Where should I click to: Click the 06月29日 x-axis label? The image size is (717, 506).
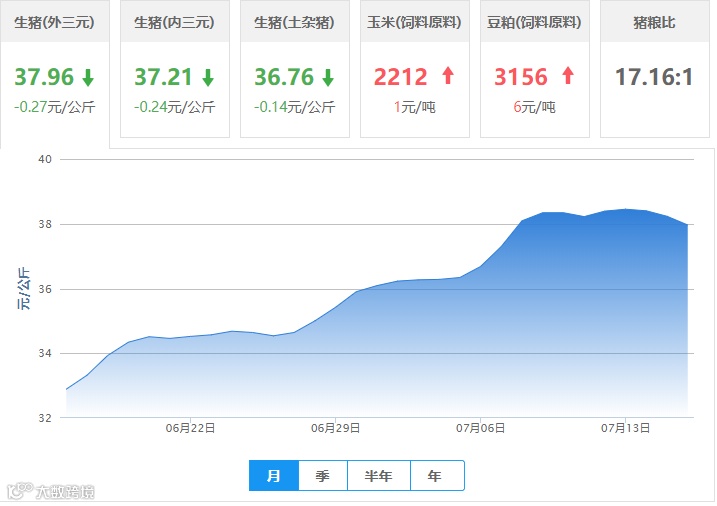[x=335, y=428]
